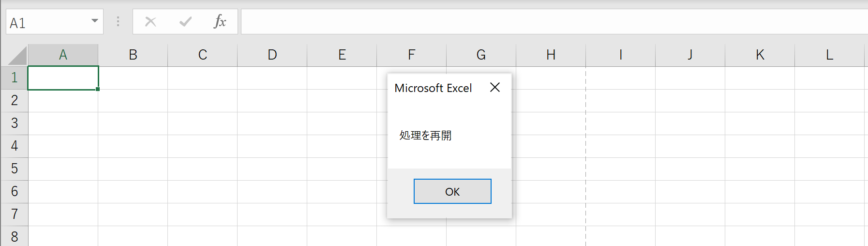Click into the Name Box showing A1
Viewport: 868px width, 246px height.
pos(47,22)
